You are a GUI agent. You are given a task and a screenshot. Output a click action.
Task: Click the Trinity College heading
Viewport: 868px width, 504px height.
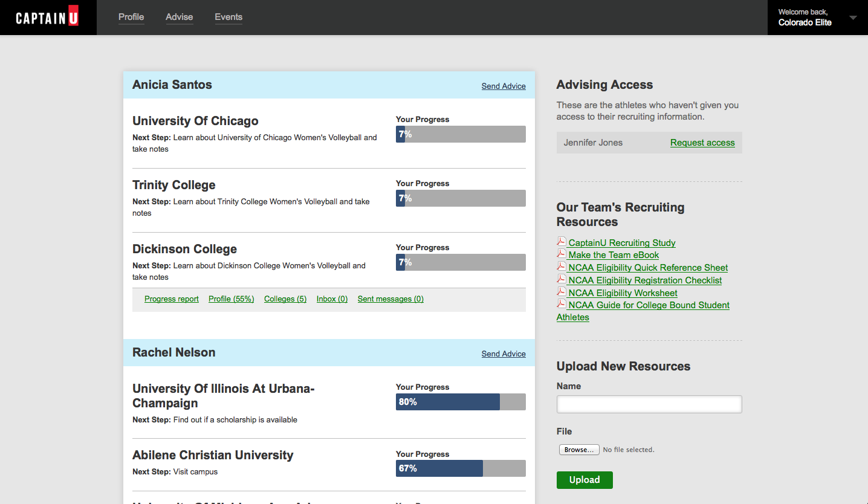point(174,185)
